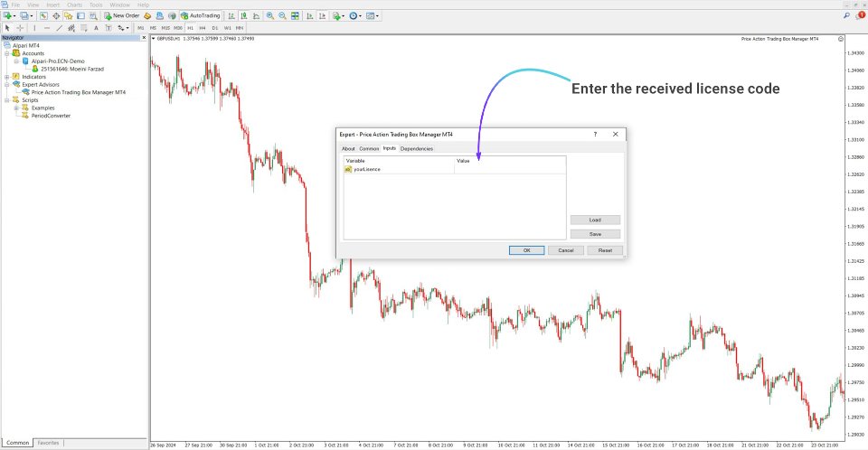Collapse the Scripts tree node

tap(6, 100)
